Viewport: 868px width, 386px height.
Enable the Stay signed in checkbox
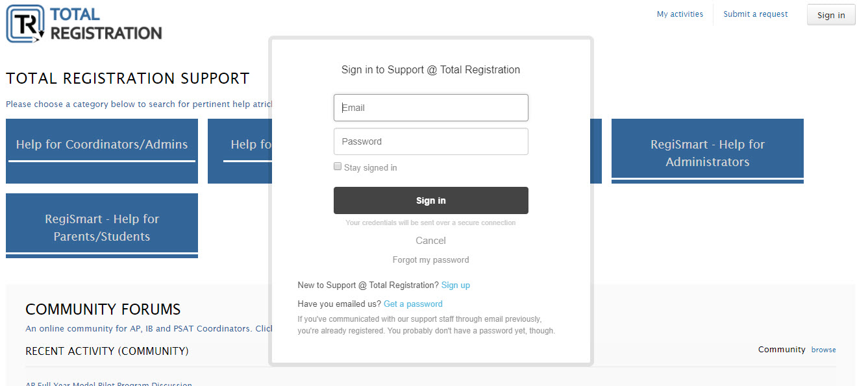click(338, 167)
